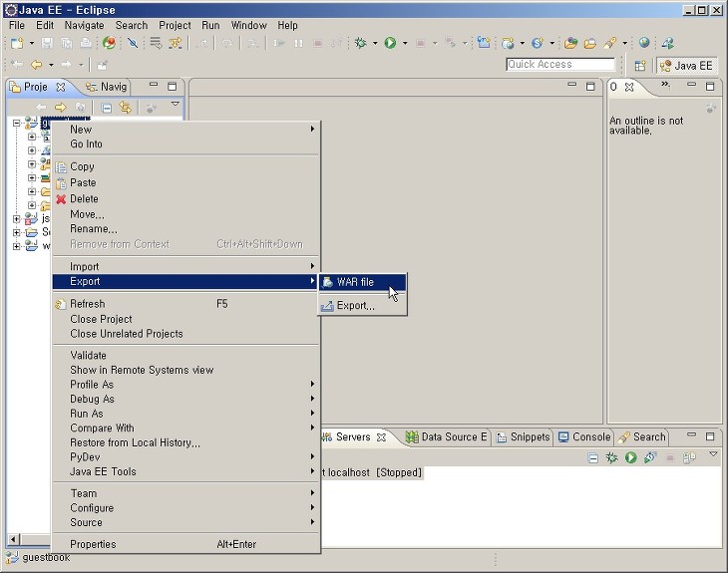
Task: Click the New wizard toolbar icon
Action: tap(17, 43)
